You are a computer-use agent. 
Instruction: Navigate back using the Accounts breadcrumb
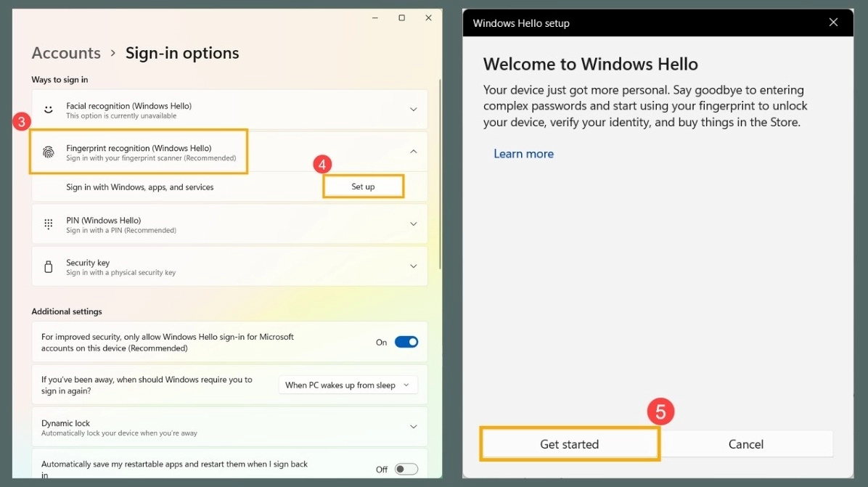coord(66,52)
